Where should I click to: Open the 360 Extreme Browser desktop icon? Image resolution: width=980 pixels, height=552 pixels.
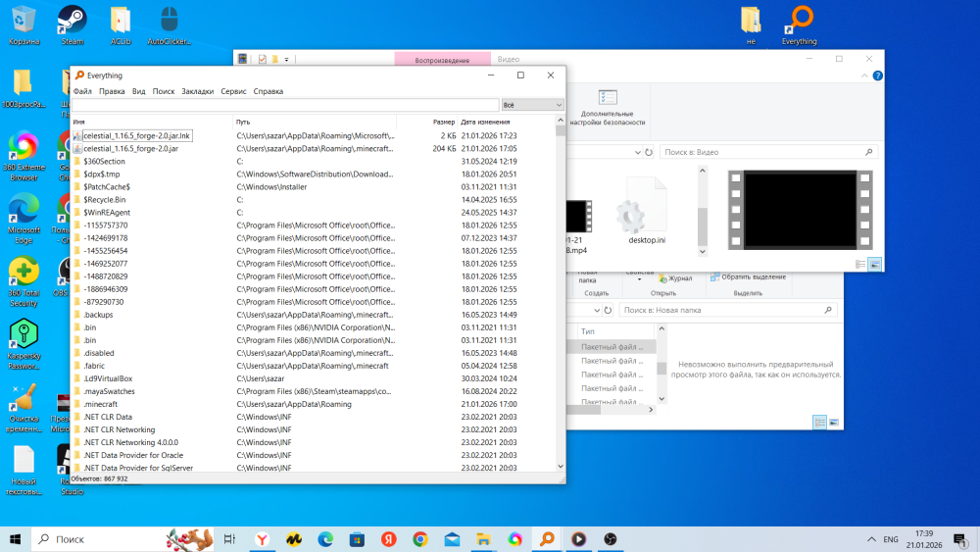pos(24,156)
